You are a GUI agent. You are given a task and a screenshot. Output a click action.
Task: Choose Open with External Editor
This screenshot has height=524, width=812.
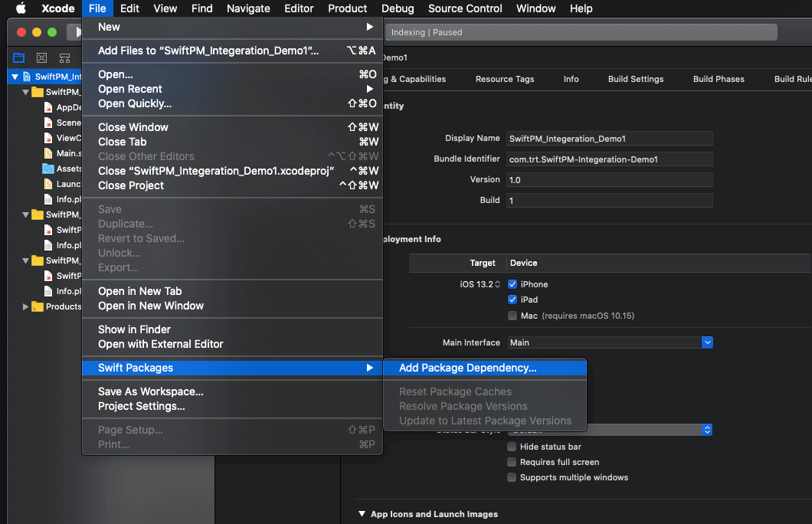click(232, 344)
